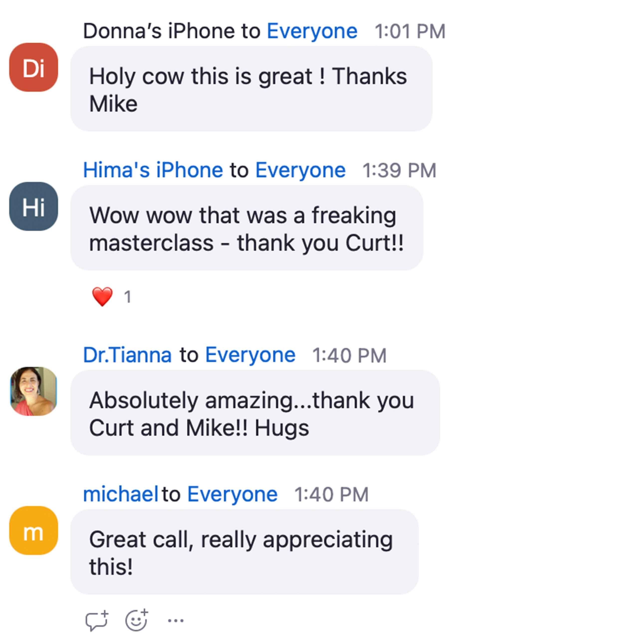The width and height of the screenshot is (644, 644).
Task: Click Everyone in michael's message header
Action: [x=232, y=494]
